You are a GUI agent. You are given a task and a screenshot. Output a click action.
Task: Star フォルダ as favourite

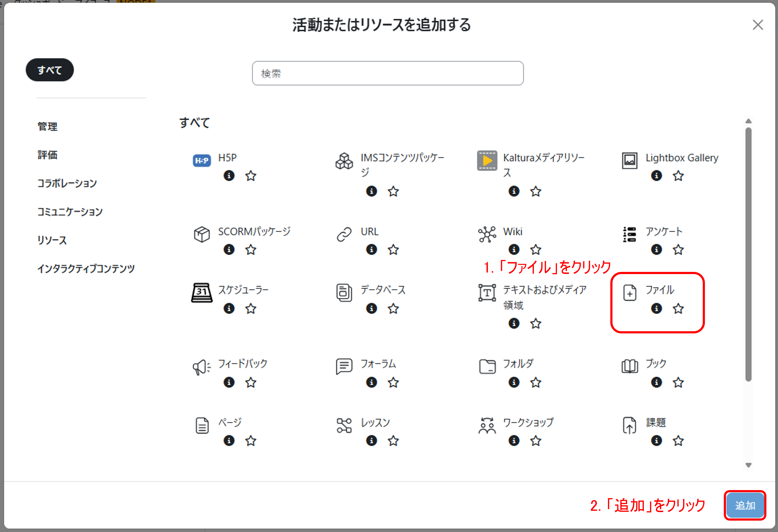coord(536,382)
